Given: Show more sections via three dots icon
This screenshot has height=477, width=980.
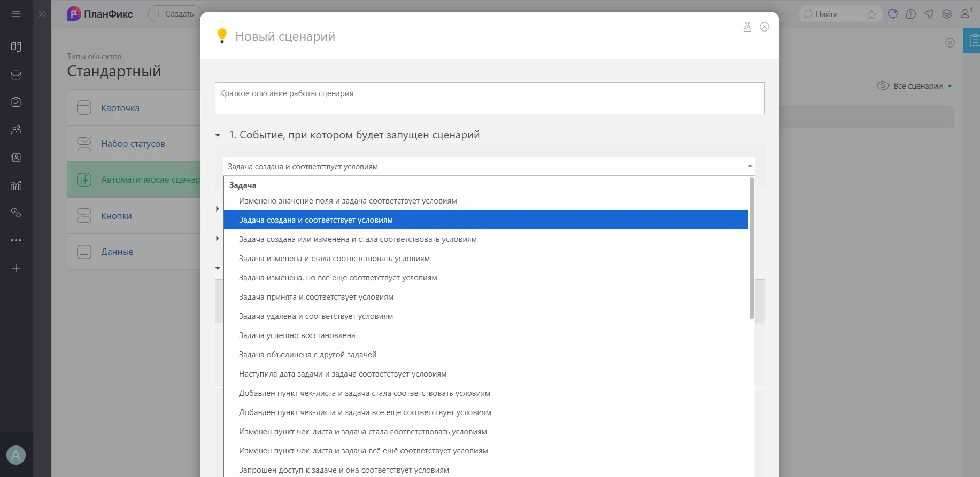Looking at the screenshot, I should coord(16,240).
